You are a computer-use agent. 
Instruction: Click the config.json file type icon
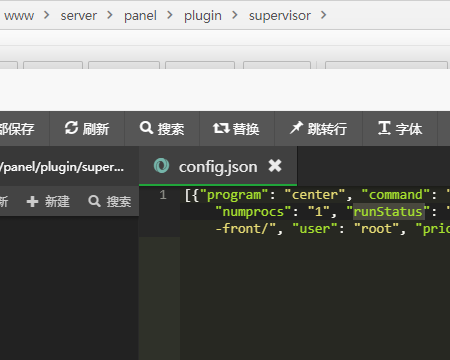[x=162, y=166]
